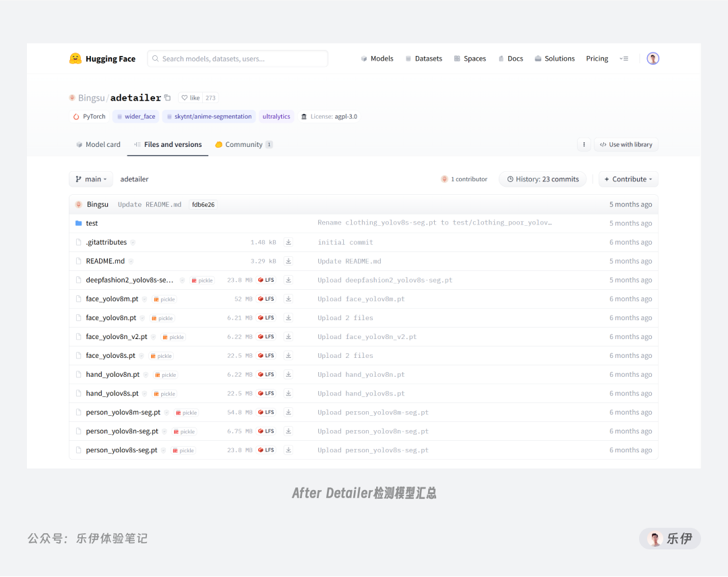The height and width of the screenshot is (577, 728).
Task: Open the adetailer breadcrumb path
Action: click(x=134, y=179)
